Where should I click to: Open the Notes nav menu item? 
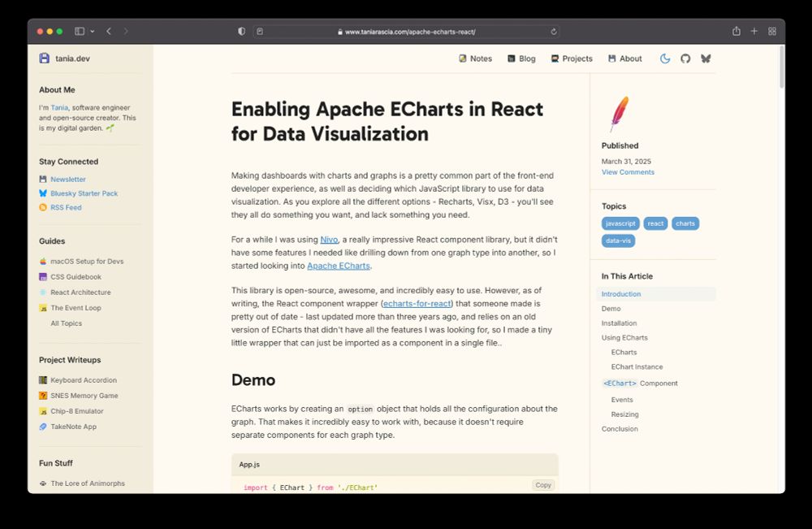coord(475,59)
